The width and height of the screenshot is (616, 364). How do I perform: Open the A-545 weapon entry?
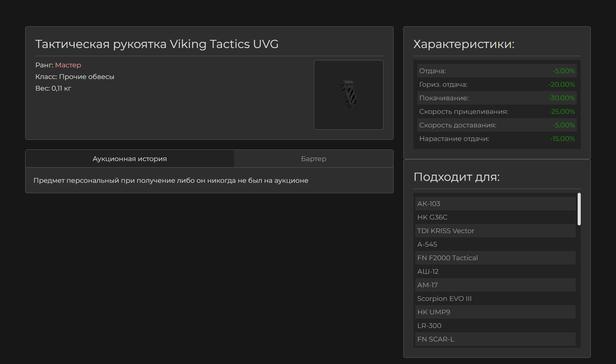point(496,244)
